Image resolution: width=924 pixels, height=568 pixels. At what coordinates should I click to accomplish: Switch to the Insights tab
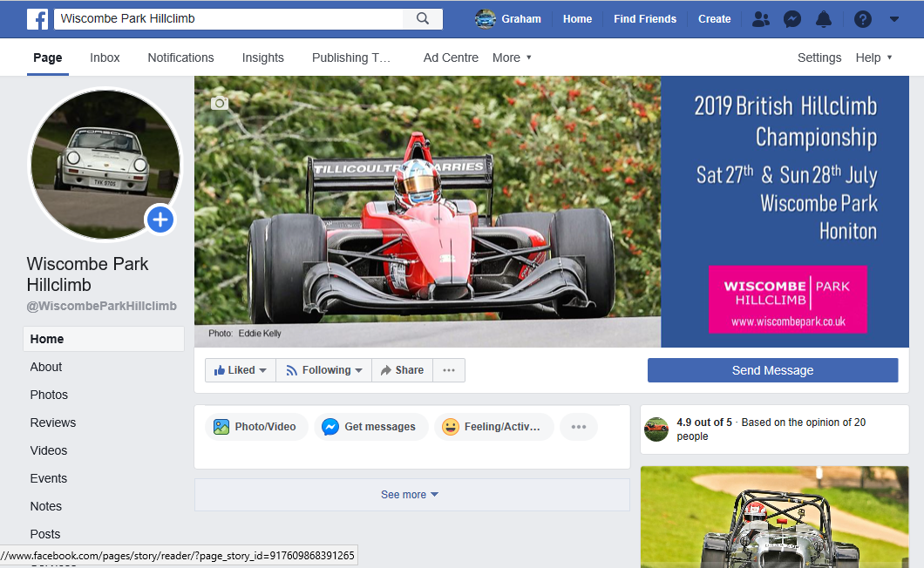[263, 57]
